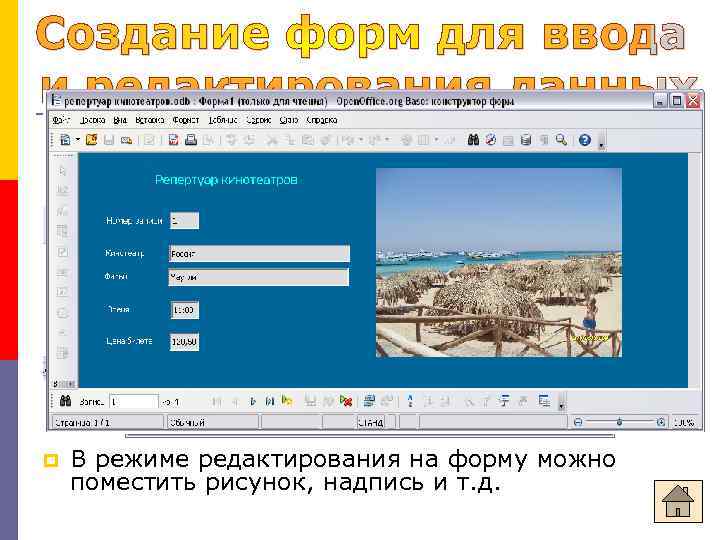The height and width of the screenshot is (540, 720).
Task: Click the Zoom magnifier icon
Action: point(561,140)
